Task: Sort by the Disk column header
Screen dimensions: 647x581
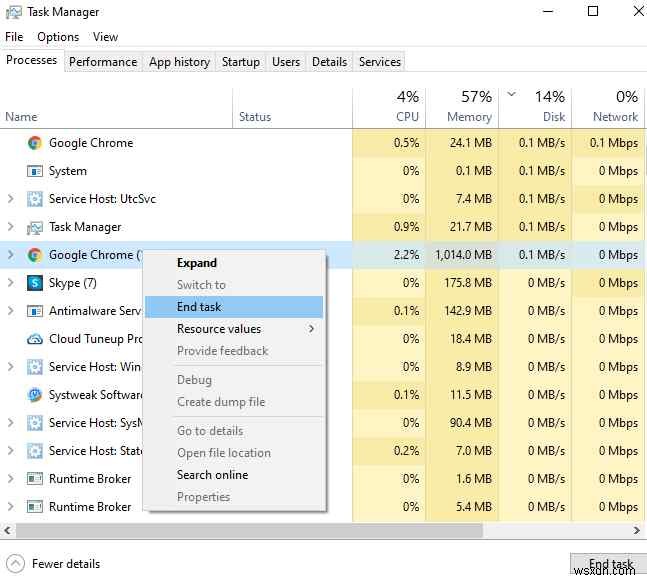Action: 535,108
